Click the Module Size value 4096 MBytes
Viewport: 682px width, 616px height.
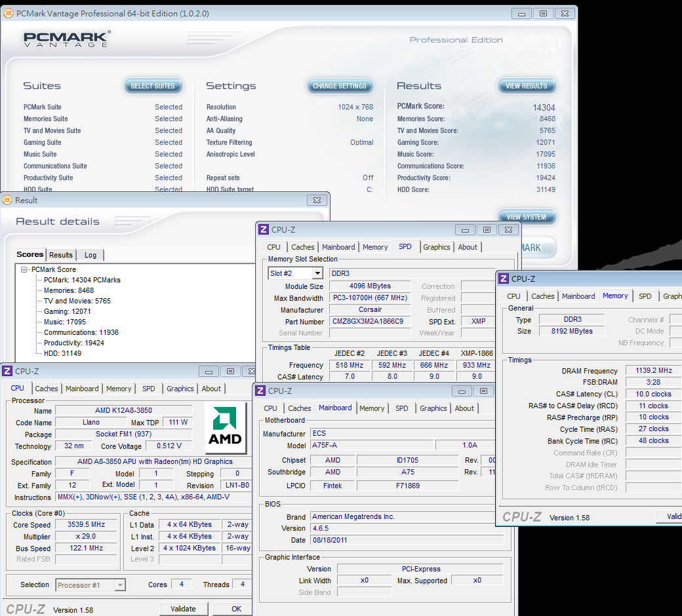click(x=370, y=286)
